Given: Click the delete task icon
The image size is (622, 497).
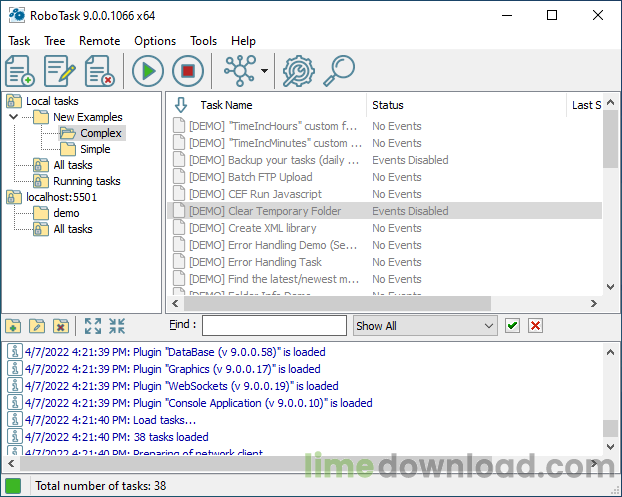Looking at the screenshot, I should pos(100,71).
